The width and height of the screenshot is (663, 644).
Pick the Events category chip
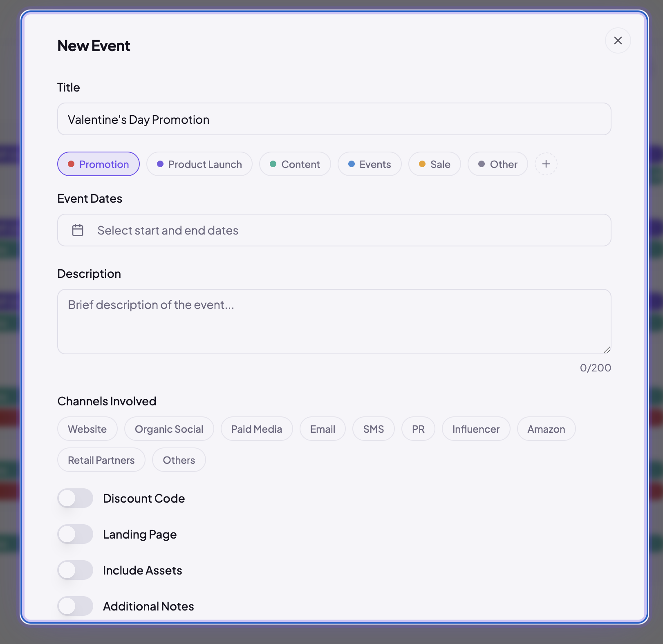pos(370,164)
